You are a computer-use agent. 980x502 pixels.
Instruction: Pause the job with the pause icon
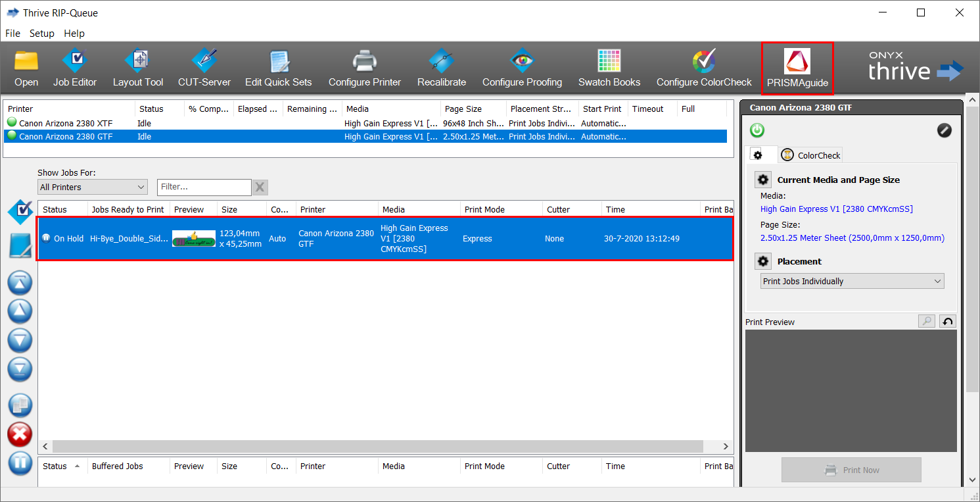point(20,463)
